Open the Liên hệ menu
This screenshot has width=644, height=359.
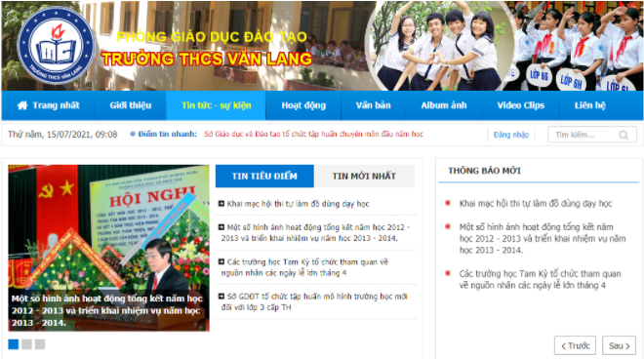[x=589, y=105]
